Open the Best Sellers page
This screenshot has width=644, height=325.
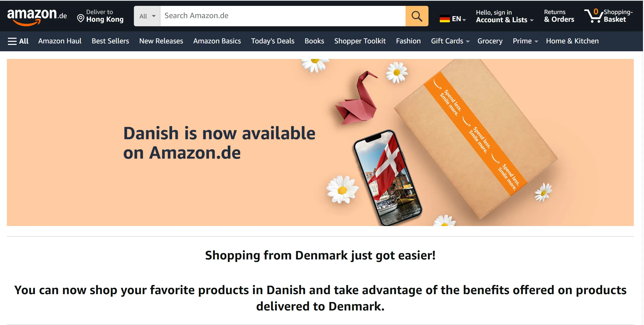[110, 41]
